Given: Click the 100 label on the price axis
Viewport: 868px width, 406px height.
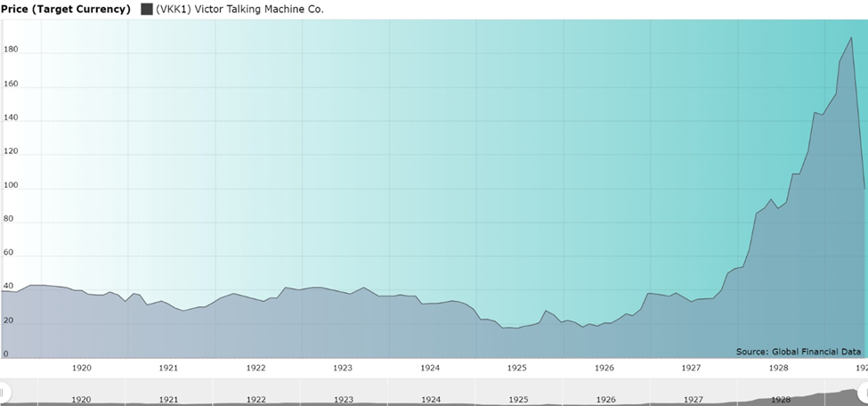Looking at the screenshot, I should tap(11, 184).
